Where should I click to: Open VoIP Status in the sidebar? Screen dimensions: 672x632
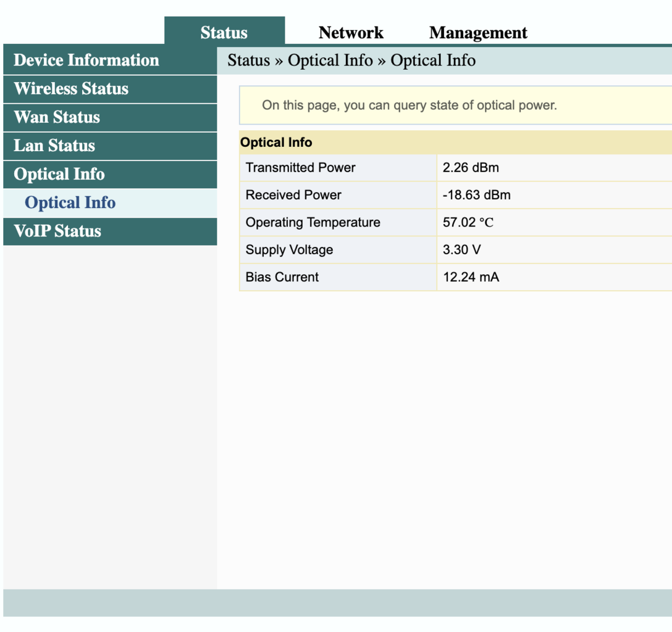[57, 231]
